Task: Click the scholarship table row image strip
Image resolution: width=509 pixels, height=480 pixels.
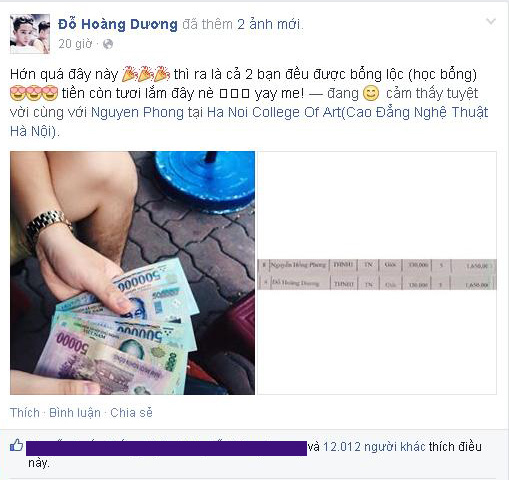Action: [377, 274]
